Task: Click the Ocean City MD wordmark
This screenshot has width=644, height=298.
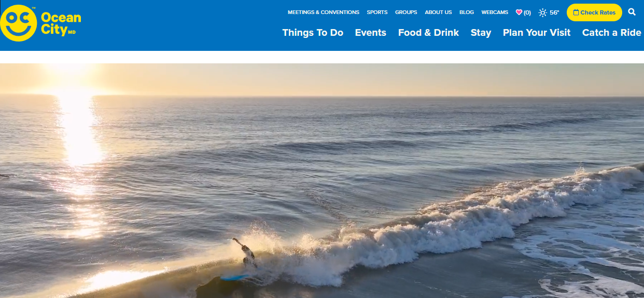Action: point(61,24)
